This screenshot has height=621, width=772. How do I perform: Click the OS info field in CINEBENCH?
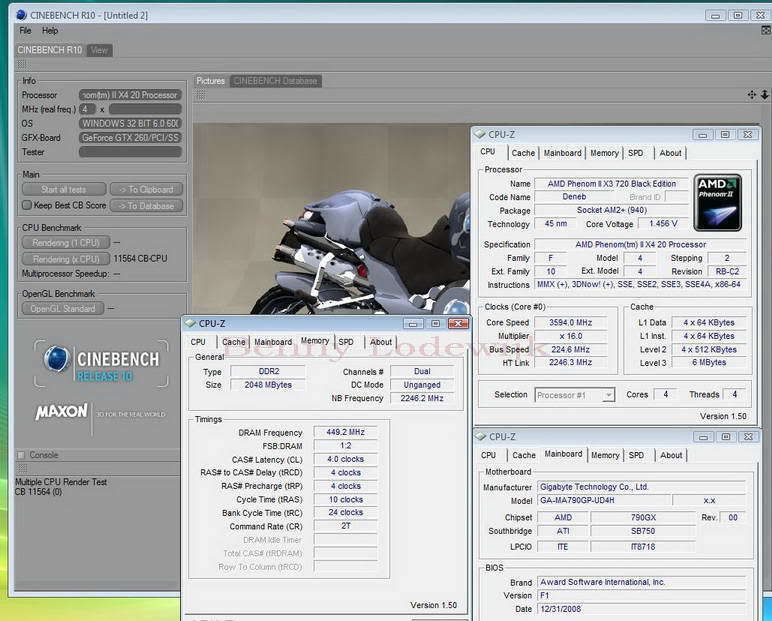[130, 124]
